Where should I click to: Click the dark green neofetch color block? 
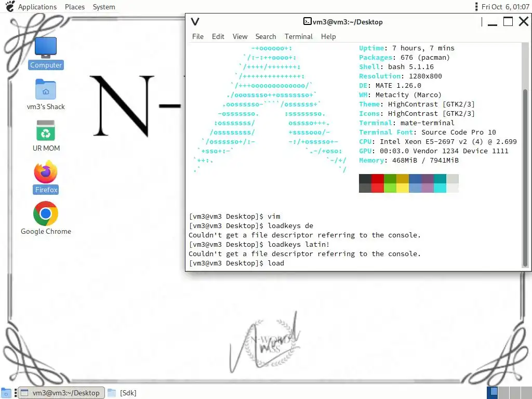(390, 179)
